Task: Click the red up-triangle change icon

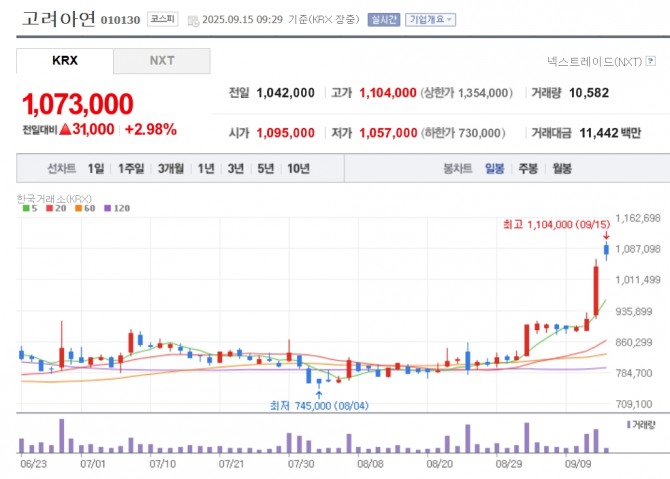Action: coord(65,129)
